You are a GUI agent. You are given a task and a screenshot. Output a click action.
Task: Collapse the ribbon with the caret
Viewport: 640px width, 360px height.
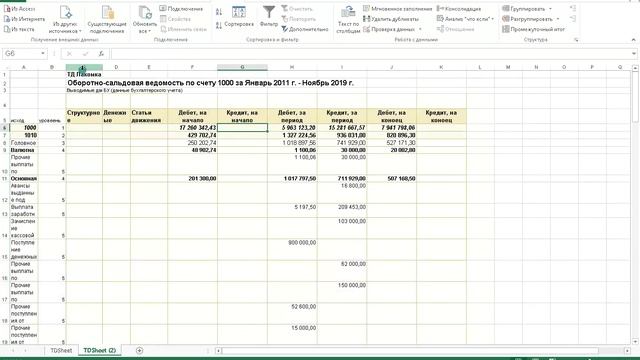coord(633,40)
